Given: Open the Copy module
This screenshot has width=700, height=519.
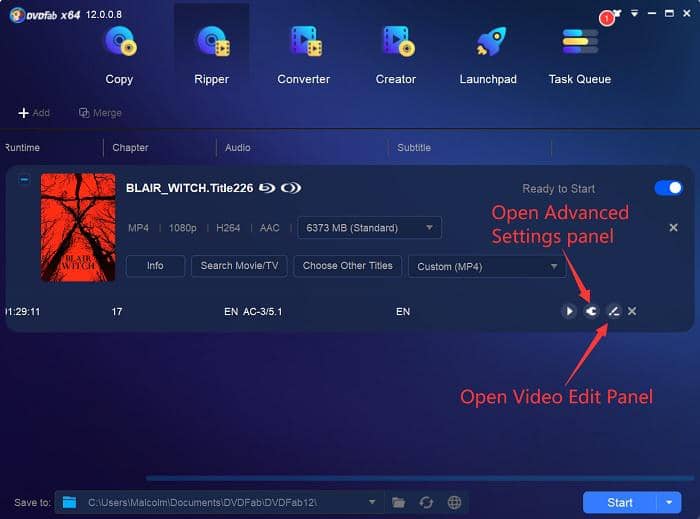Looking at the screenshot, I should (119, 54).
